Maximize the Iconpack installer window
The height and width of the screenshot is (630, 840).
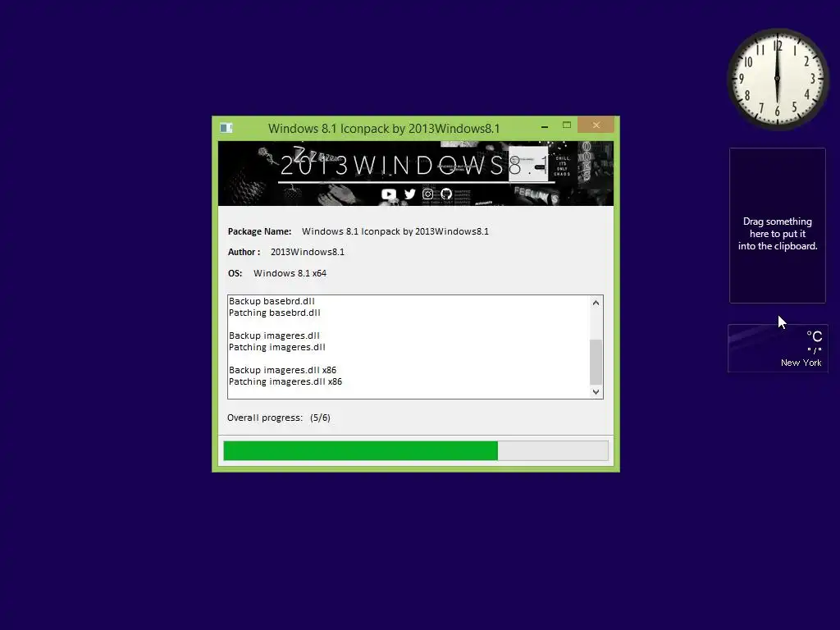pos(566,126)
